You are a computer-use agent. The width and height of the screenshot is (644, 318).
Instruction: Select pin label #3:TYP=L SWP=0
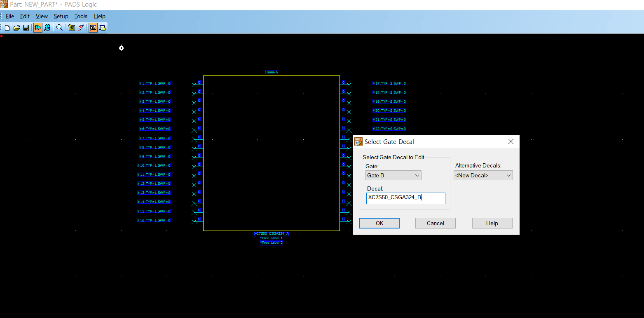coord(155,101)
